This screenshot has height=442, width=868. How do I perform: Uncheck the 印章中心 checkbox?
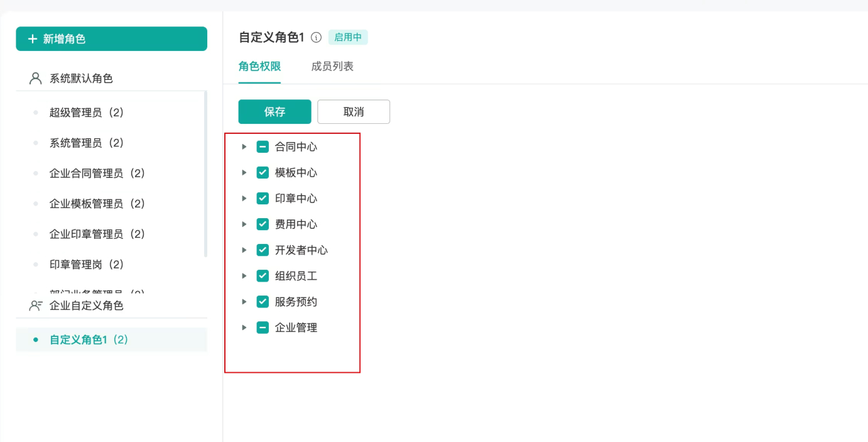point(263,199)
